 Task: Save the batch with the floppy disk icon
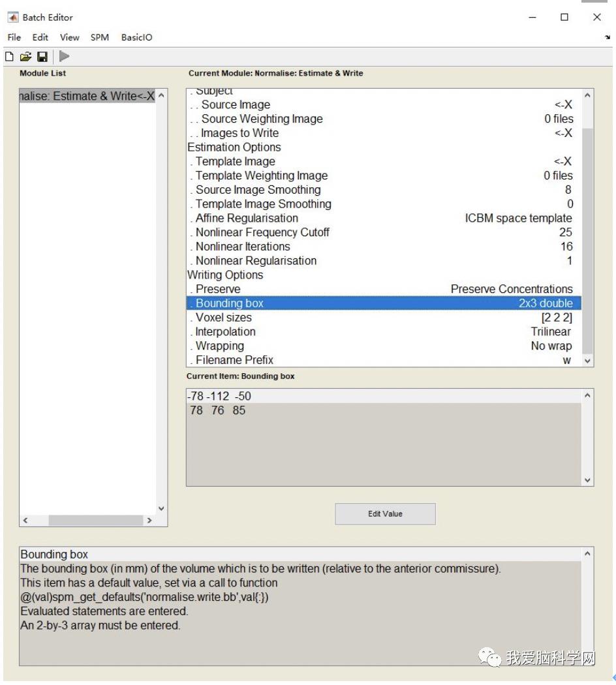pos(42,56)
